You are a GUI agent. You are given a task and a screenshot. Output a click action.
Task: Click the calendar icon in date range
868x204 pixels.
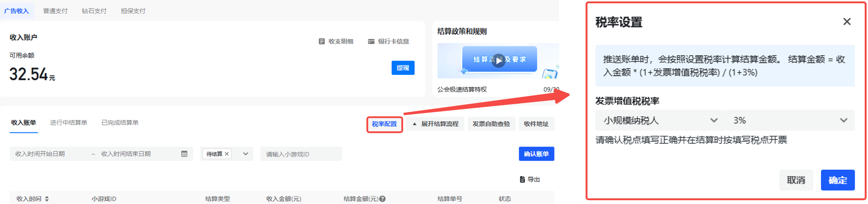click(x=184, y=154)
